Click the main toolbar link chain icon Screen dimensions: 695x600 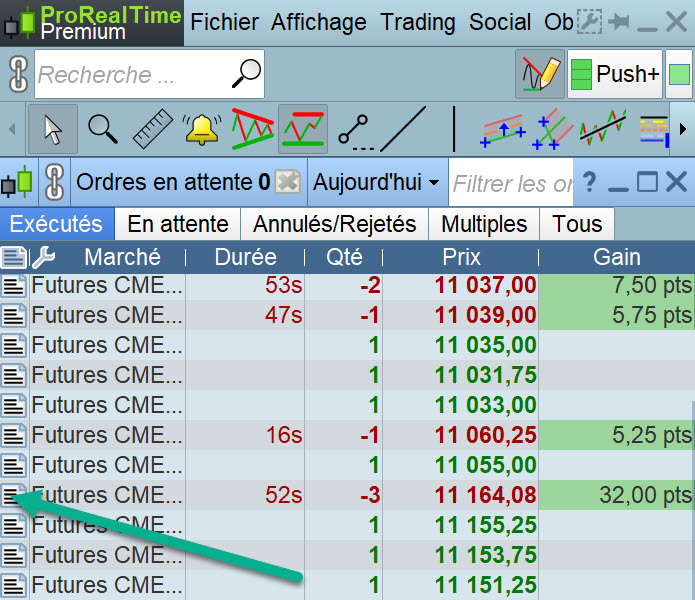18,74
